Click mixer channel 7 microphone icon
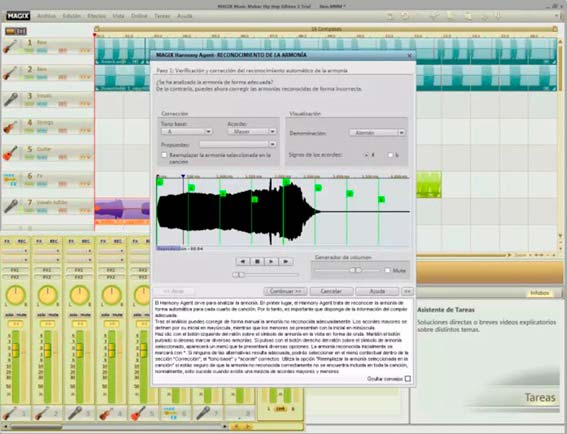 202,413
